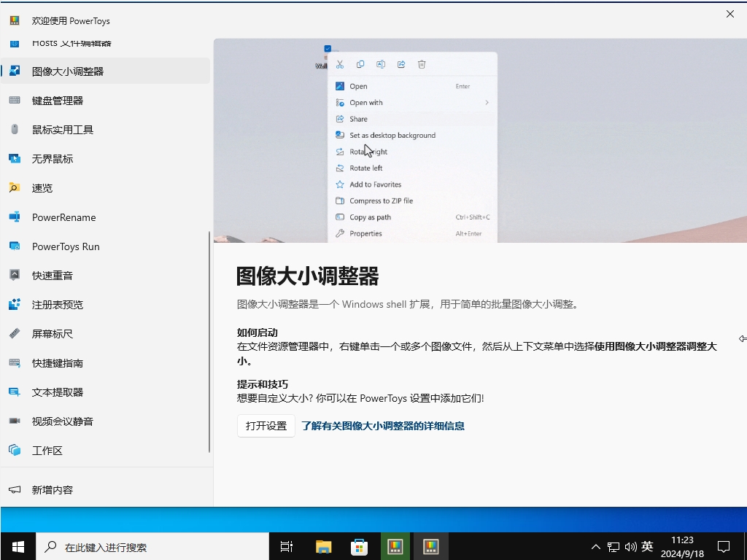This screenshot has width=747, height=560.
Task: Close the 欢迎使用 PowerToys window
Action: (x=729, y=14)
